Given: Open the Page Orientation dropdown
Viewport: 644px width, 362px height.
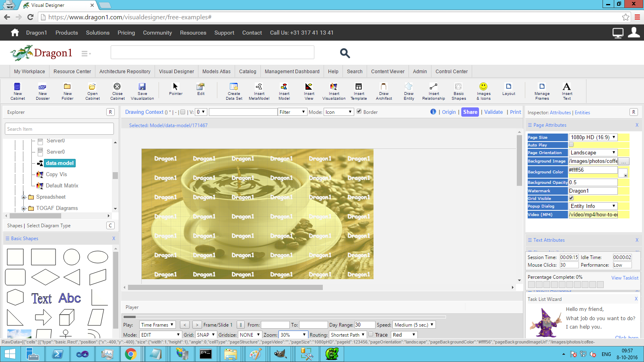Looking at the screenshot, I should [593, 152].
